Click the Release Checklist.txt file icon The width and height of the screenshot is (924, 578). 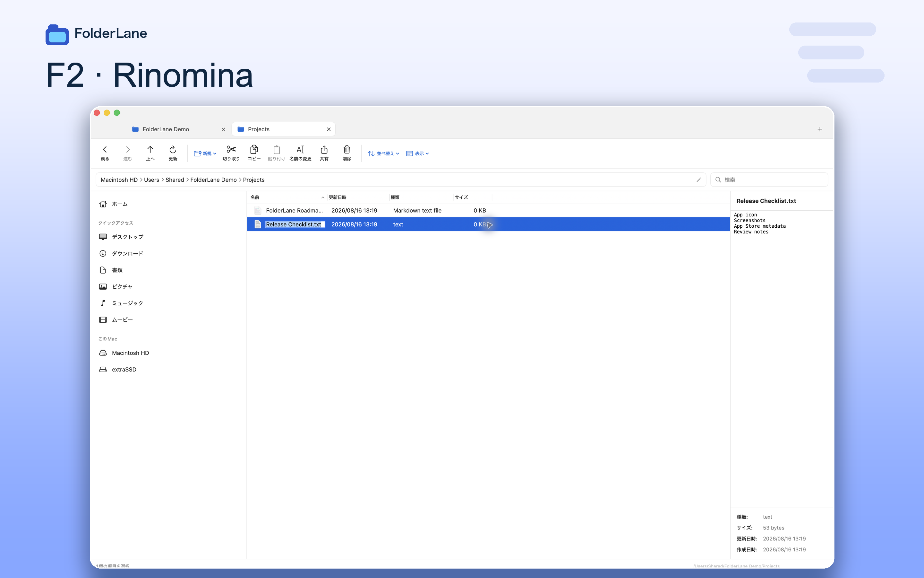tap(258, 224)
